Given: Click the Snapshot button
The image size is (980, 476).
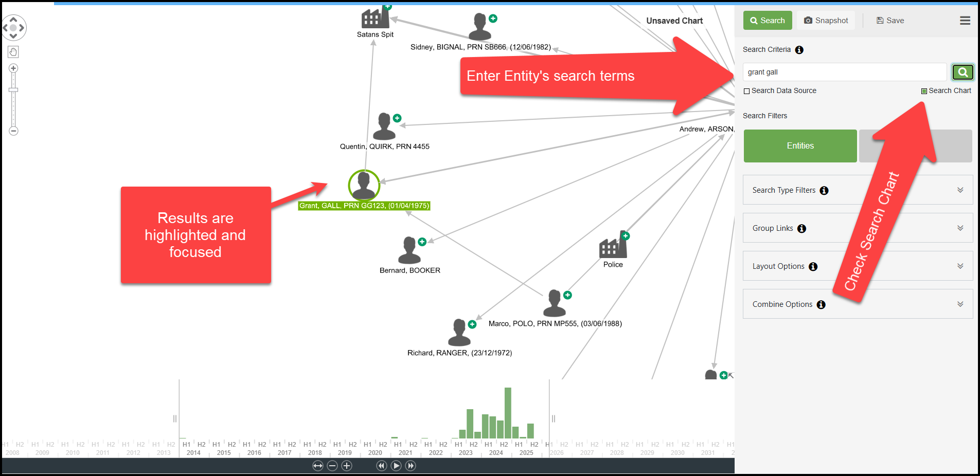Looking at the screenshot, I should click(x=826, y=21).
